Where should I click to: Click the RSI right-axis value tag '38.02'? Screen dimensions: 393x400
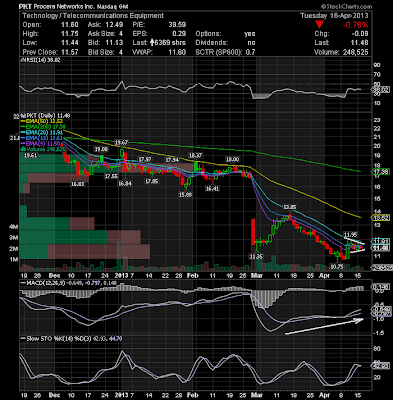click(381, 90)
